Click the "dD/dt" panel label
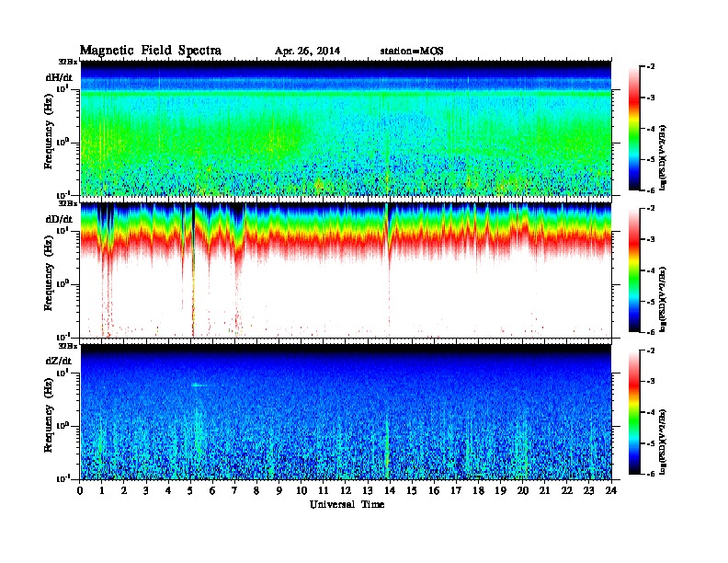The image size is (728, 563). coord(59,219)
